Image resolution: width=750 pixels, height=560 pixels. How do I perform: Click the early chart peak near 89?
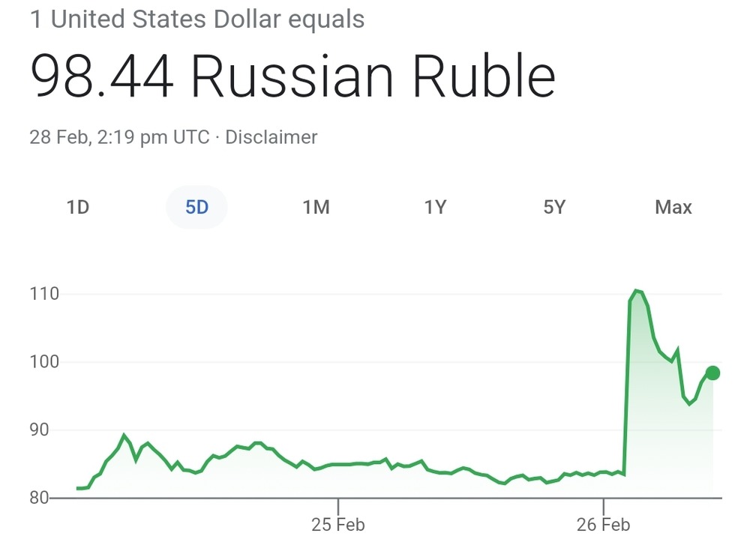tap(124, 436)
